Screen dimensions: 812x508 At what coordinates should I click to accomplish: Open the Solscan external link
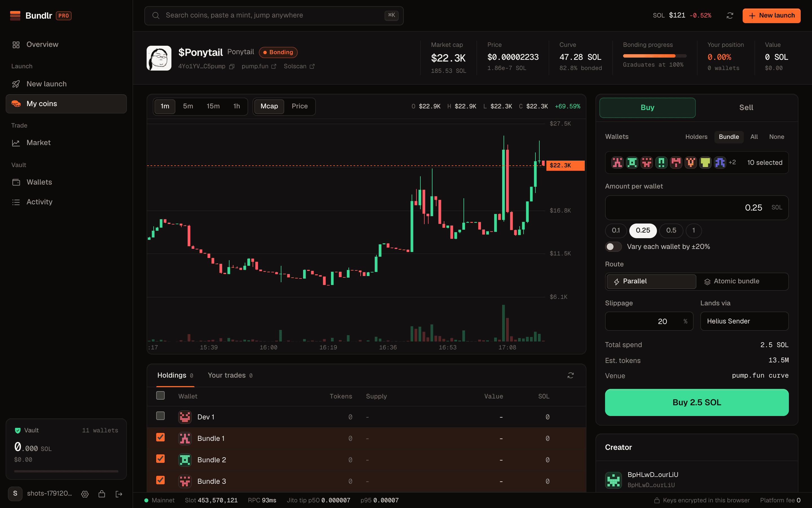click(x=299, y=67)
